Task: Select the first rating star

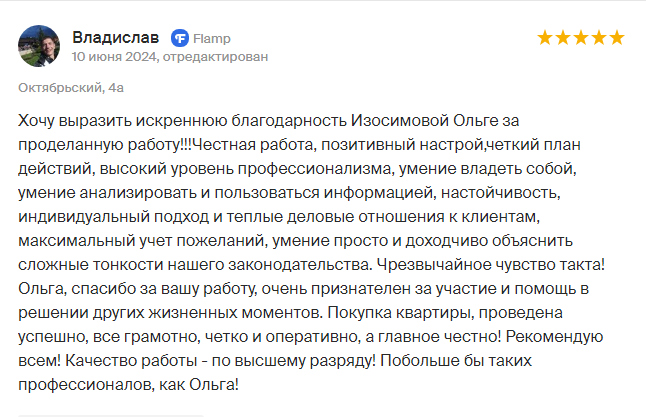Action: (x=545, y=37)
